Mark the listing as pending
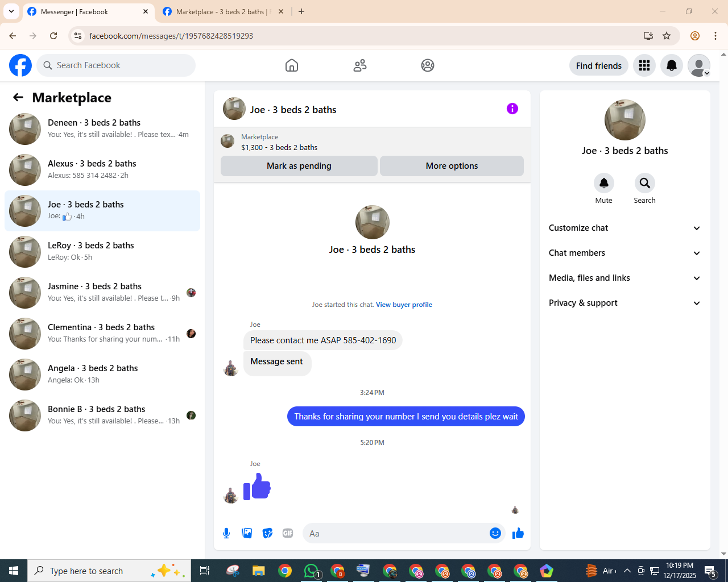Image resolution: width=728 pixels, height=582 pixels. (299, 166)
